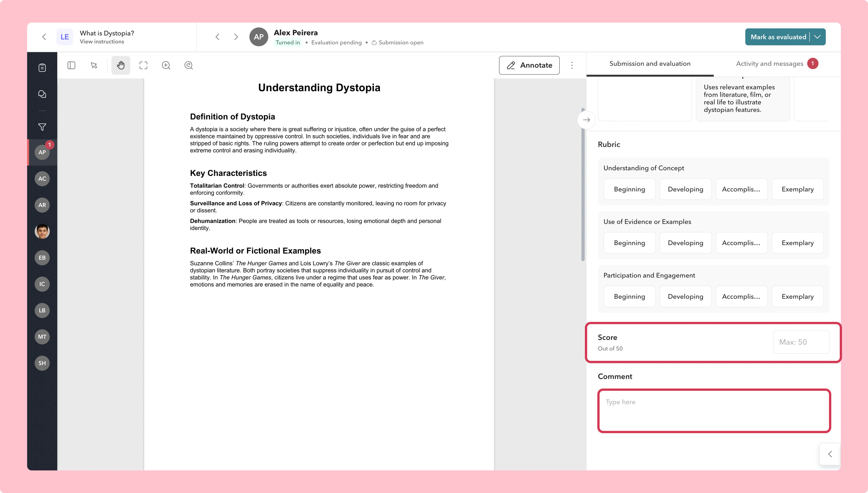Rate Participation and Engagement as Developing

point(685,297)
